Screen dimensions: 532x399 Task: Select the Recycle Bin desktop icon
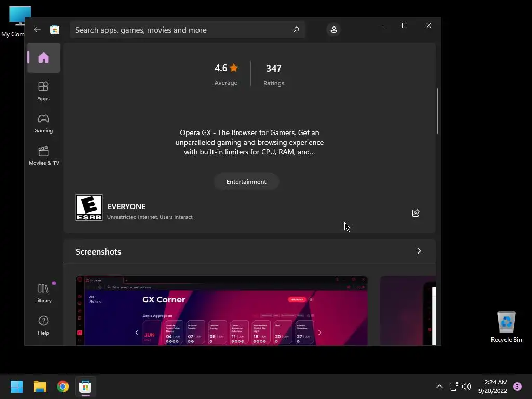tap(506, 326)
